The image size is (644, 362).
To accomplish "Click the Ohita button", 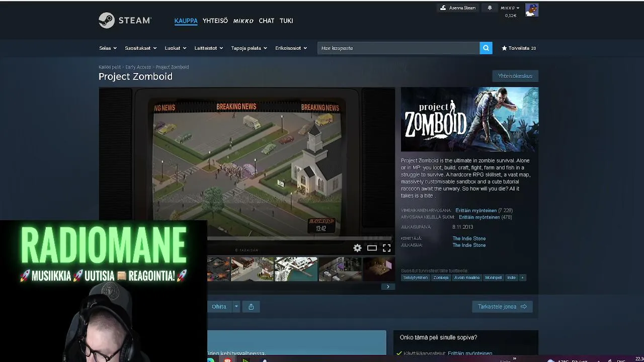I will pyautogui.click(x=219, y=307).
